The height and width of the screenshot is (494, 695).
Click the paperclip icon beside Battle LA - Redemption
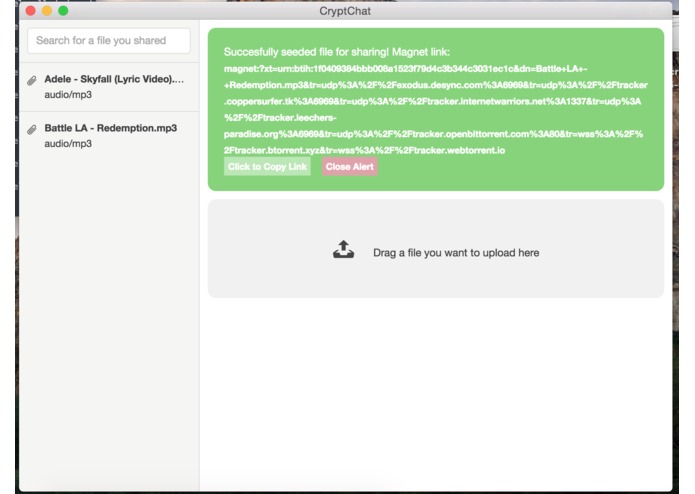pos(31,130)
